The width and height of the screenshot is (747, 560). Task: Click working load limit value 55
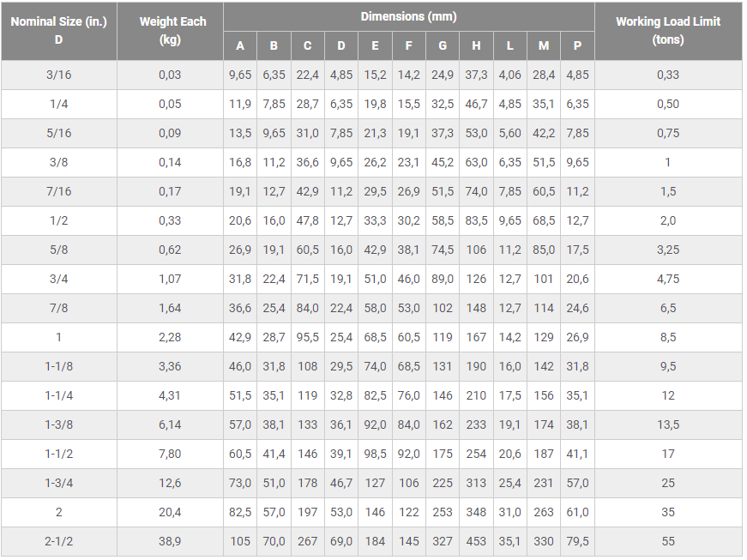[x=668, y=541]
